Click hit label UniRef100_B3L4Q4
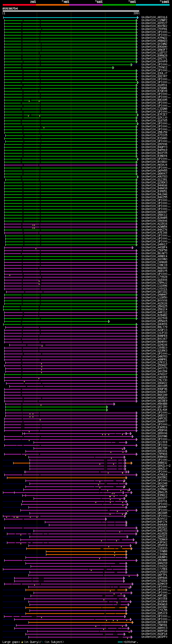Viewport: 172px width, 644px height. click(x=154, y=410)
